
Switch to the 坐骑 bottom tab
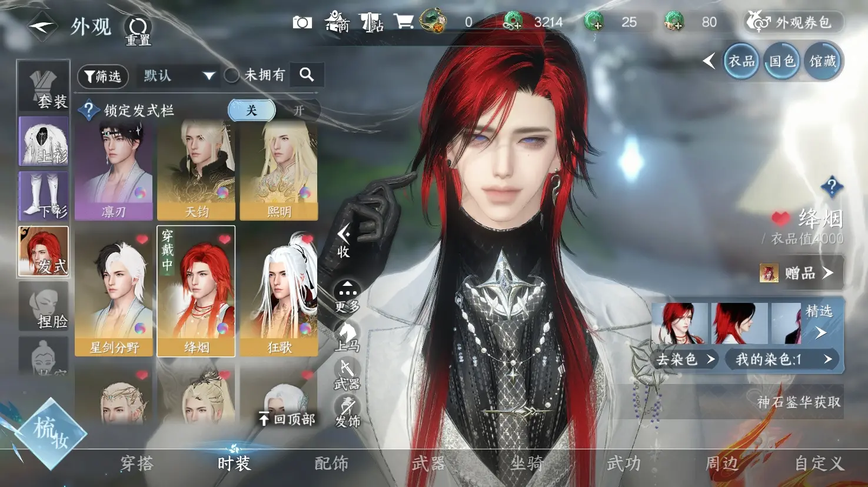click(x=526, y=463)
